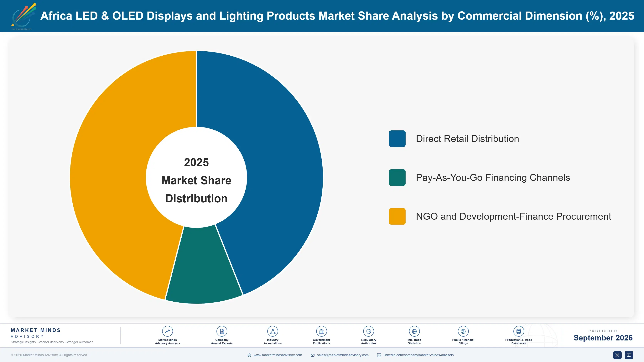Click the 2025 Market Share Distribution center text
This screenshot has height=362, width=644.
196,180
